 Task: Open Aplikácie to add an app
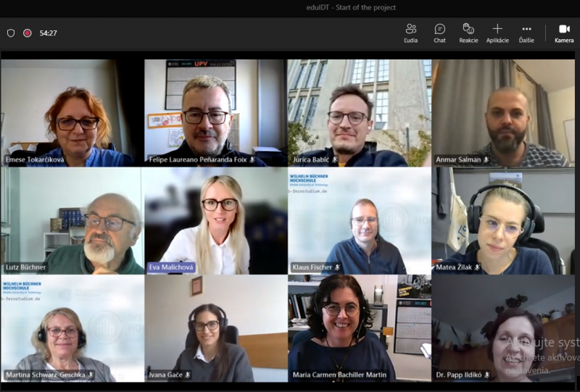pyautogui.click(x=497, y=33)
